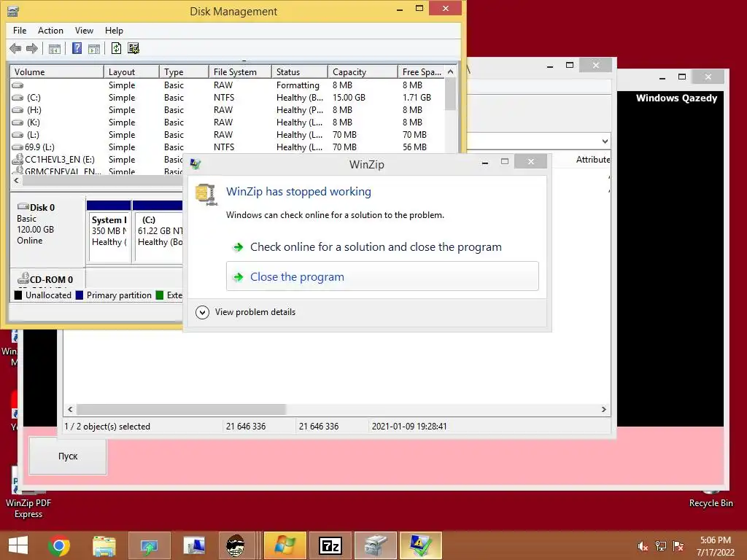Click the WinZip icon in the error dialog
The width and height of the screenshot is (747, 560).
coord(206,194)
